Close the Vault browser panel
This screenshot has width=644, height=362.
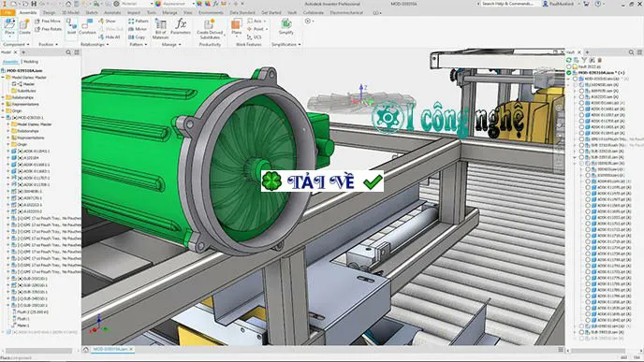[x=579, y=52]
